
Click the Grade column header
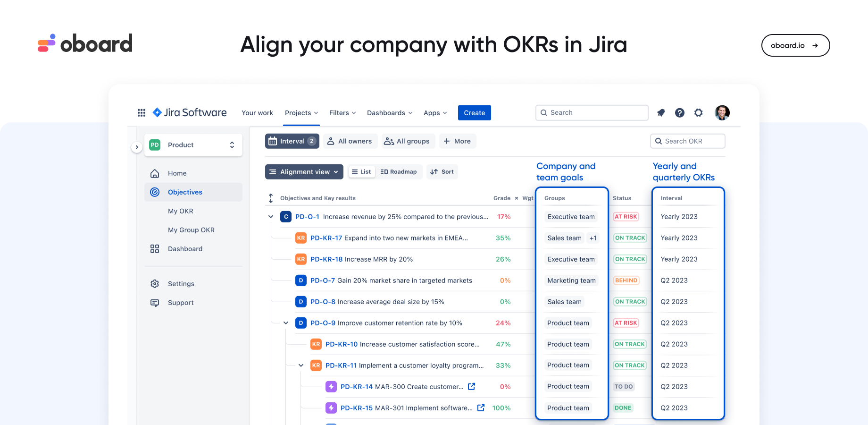[x=502, y=198]
